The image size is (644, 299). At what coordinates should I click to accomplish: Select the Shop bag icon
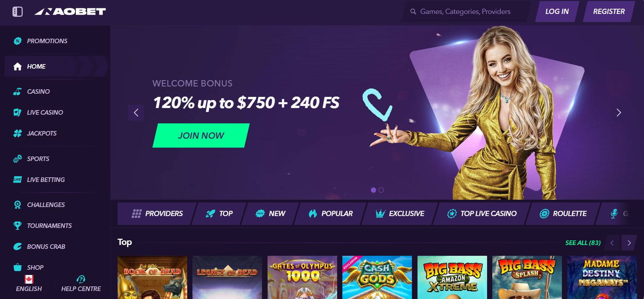pos(17,267)
